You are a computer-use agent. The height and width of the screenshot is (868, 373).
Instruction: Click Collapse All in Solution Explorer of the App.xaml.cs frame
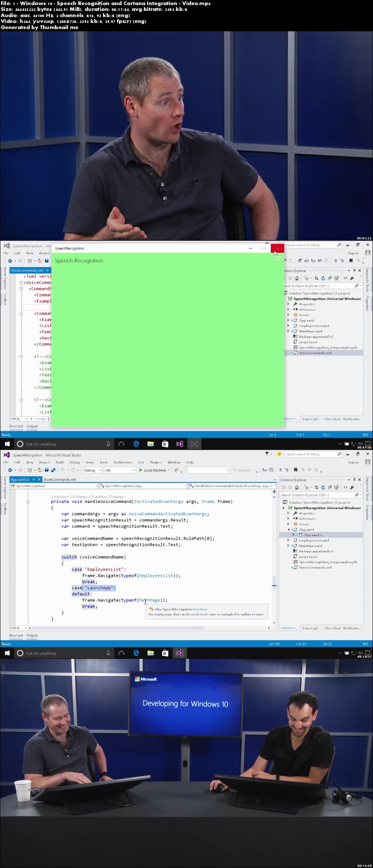[x=330, y=487]
